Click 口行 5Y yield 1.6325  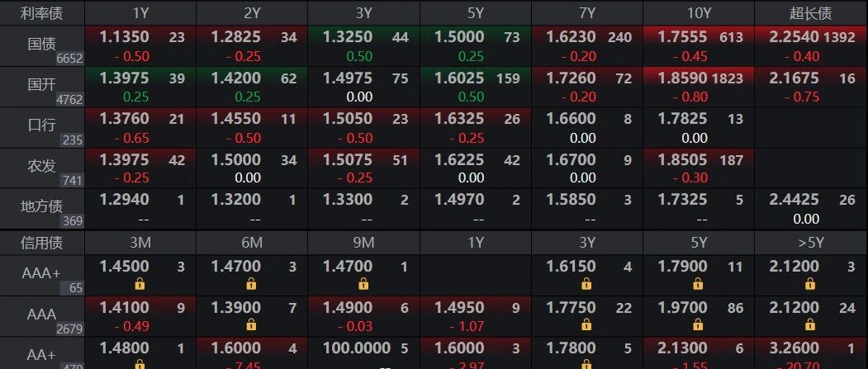coord(459,118)
